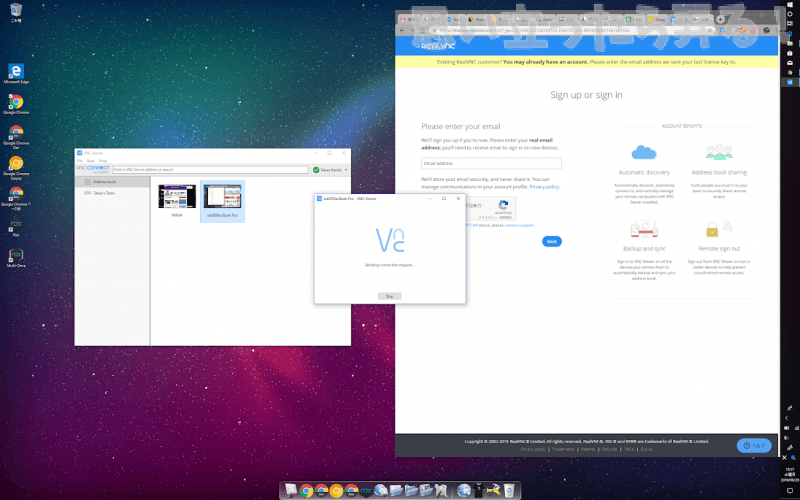Open the Privacy policy link near email
800x500 pixels.
tap(544, 187)
